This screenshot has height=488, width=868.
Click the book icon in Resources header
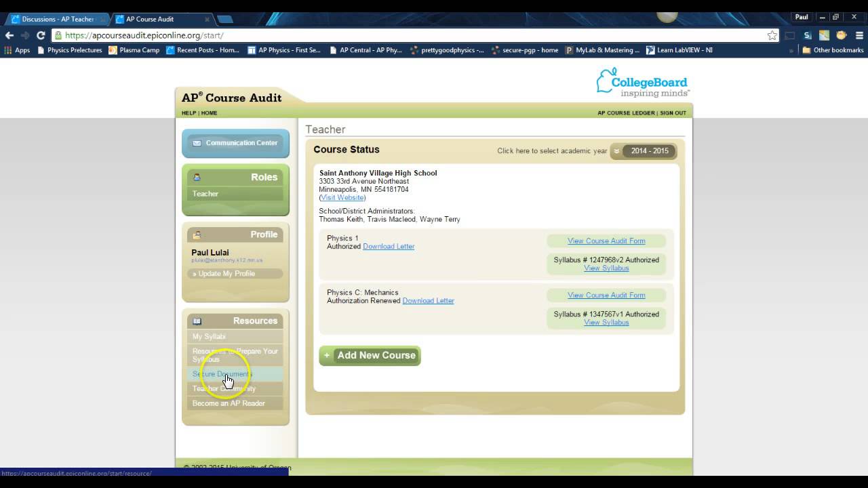point(197,321)
